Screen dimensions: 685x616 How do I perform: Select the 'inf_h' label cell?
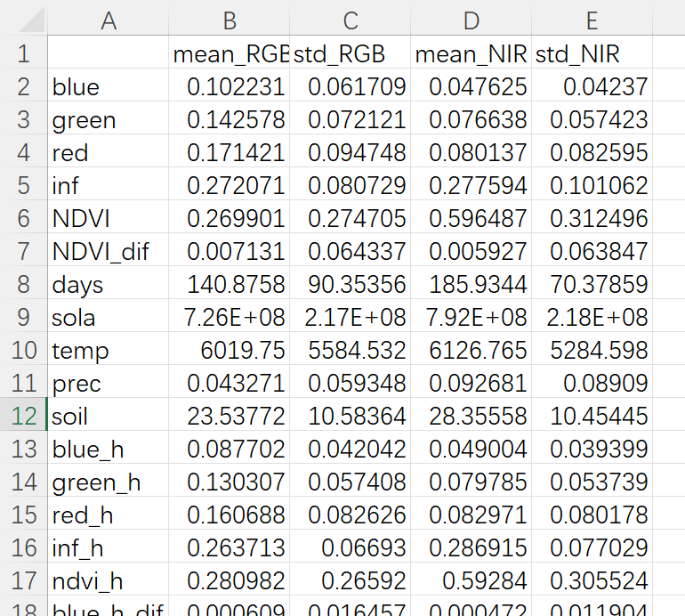pos(108,547)
